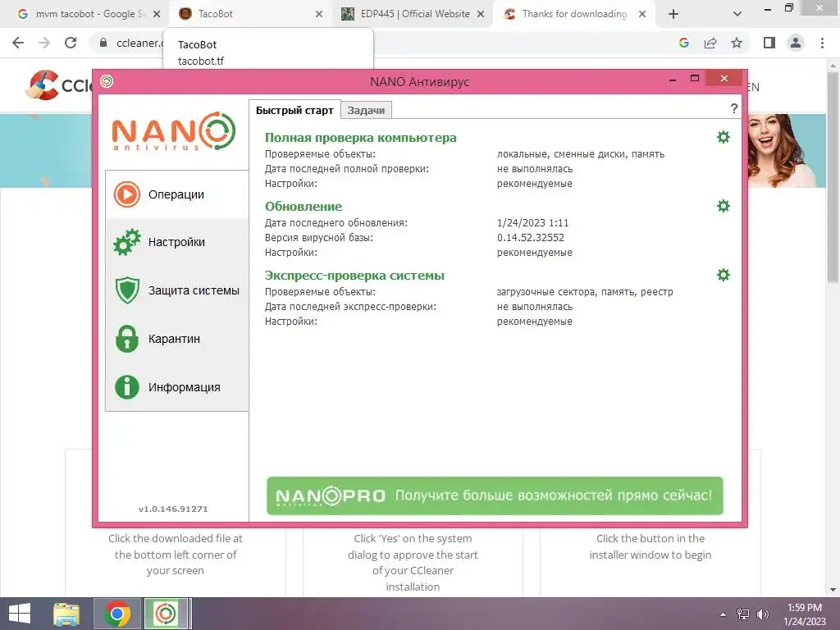Show hidden tray icons arrow
The width and height of the screenshot is (840, 630).
click(x=724, y=614)
